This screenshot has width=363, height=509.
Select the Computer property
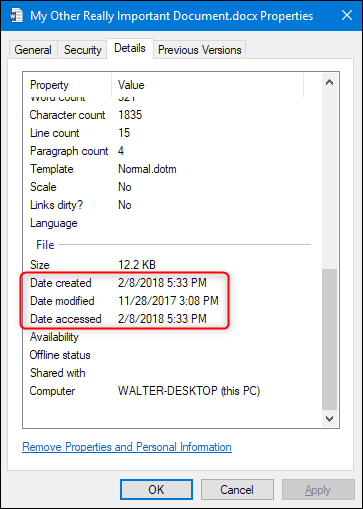pyautogui.click(x=52, y=391)
